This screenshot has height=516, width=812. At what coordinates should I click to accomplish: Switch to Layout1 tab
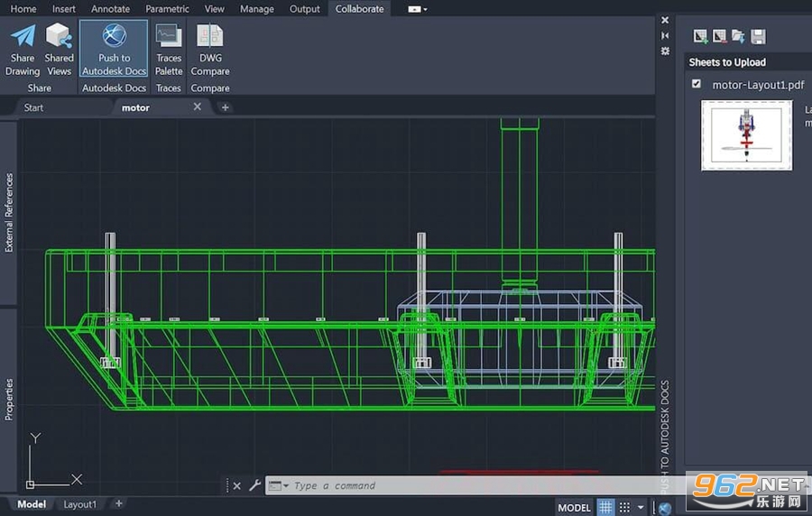79,504
